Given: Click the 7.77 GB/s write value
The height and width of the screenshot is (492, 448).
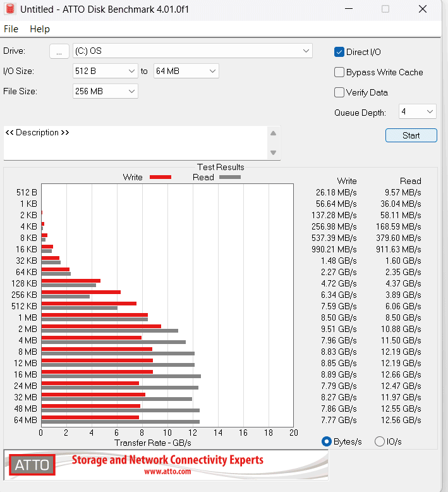Looking at the screenshot, I should (x=339, y=420).
